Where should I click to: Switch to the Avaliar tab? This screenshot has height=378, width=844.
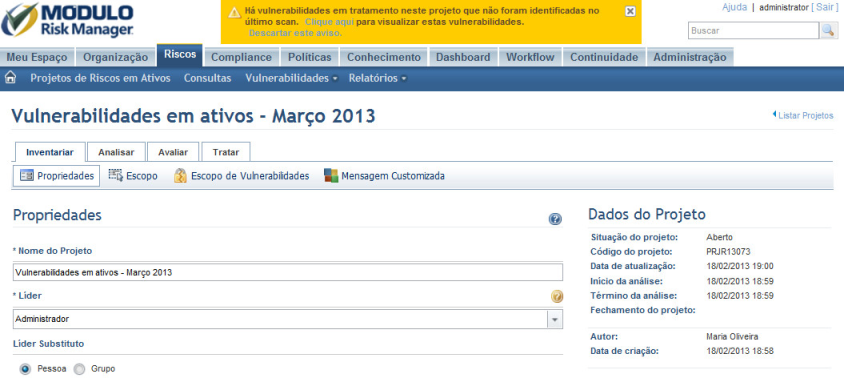pos(173,152)
